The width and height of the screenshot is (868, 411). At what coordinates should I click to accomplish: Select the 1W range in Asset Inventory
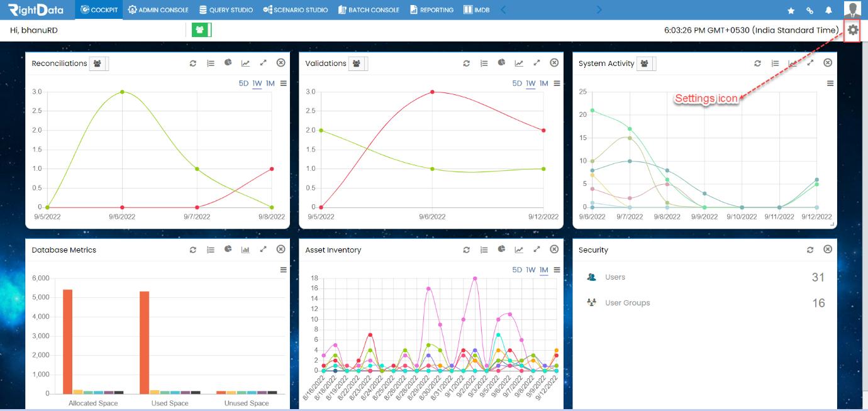(x=531, y=270)
